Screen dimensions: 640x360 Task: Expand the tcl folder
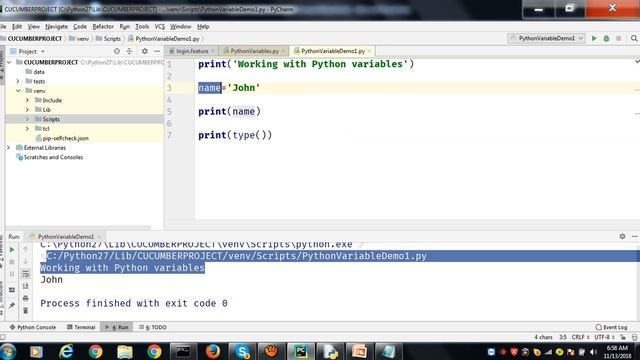tap(27, 129)
